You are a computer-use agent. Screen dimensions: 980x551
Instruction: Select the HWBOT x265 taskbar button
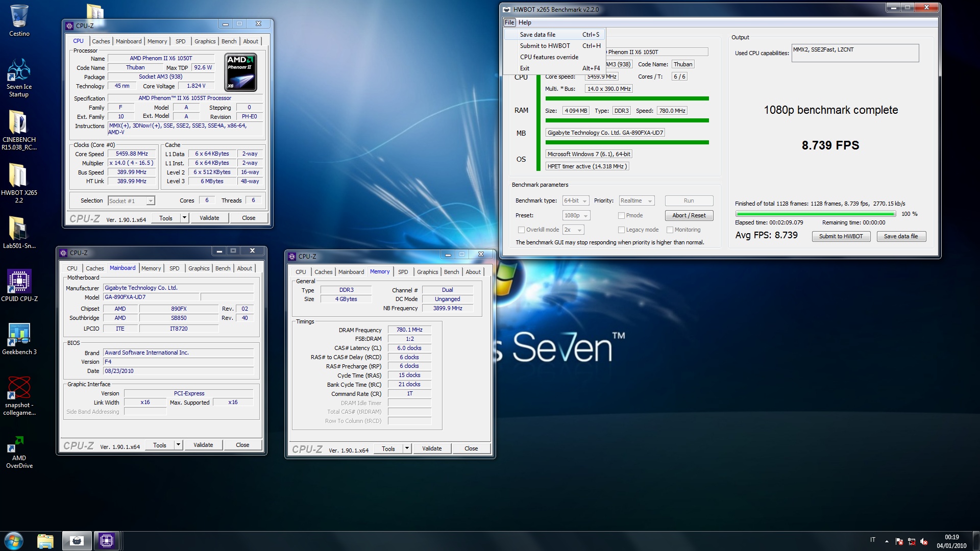(77, 541)
